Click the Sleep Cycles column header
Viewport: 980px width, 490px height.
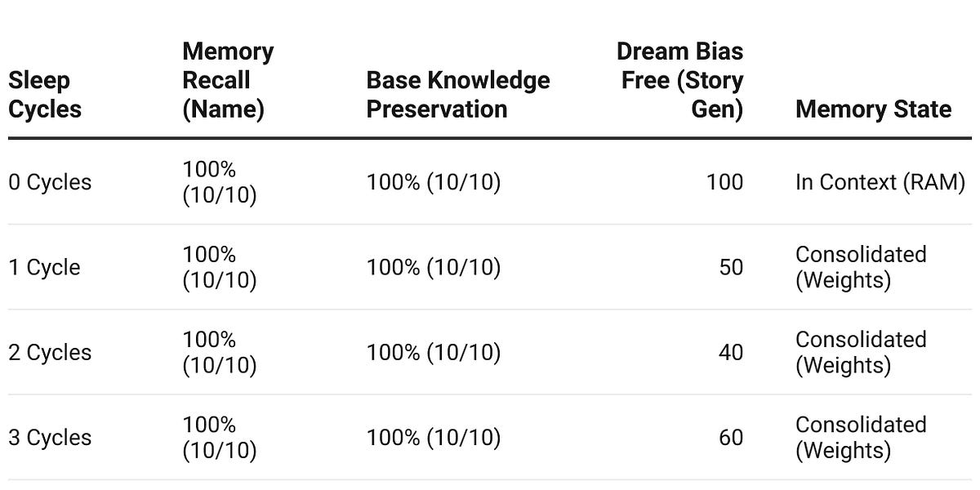click(x=46, y=95)
